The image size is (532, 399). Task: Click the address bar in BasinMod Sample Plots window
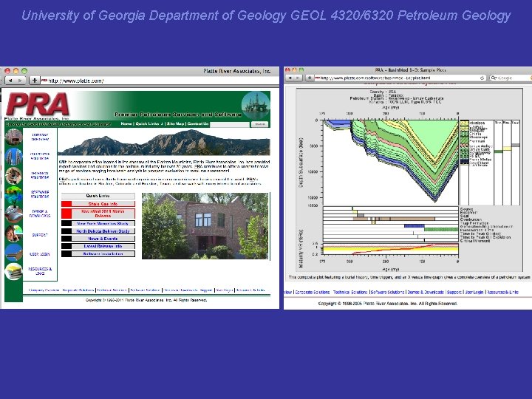click(x=396, y=78)
